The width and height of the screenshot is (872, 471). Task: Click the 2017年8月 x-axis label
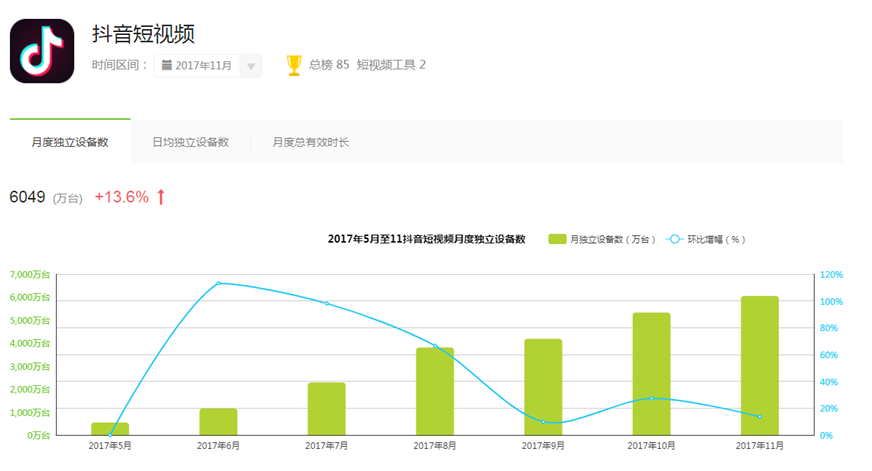click(x=435, y=445)
